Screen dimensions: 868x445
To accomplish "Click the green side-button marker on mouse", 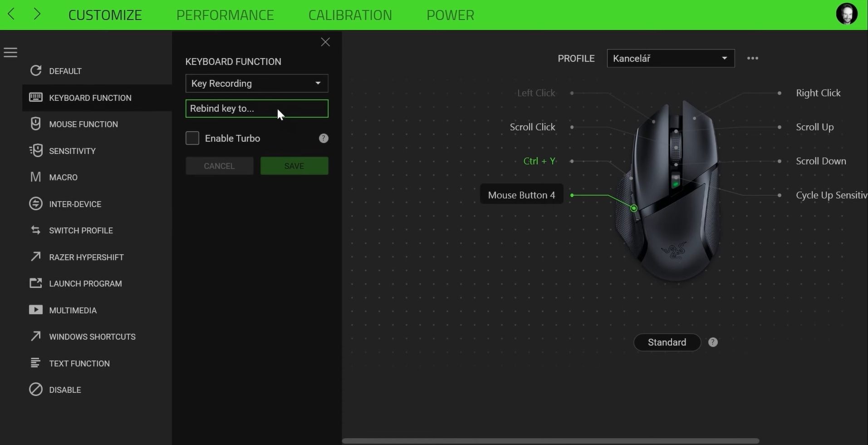I will tap(633, 208).
